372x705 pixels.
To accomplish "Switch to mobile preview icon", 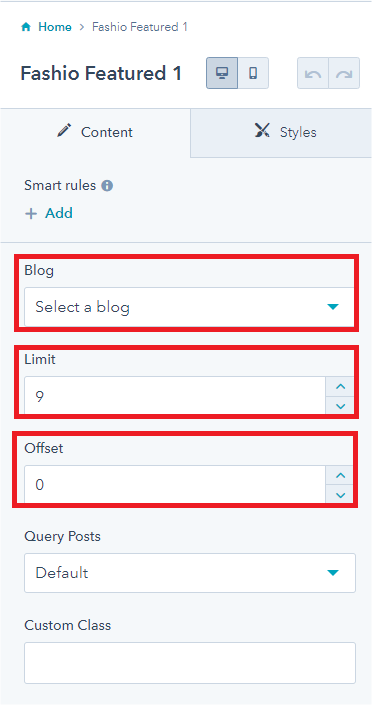I will pos(253,73).
